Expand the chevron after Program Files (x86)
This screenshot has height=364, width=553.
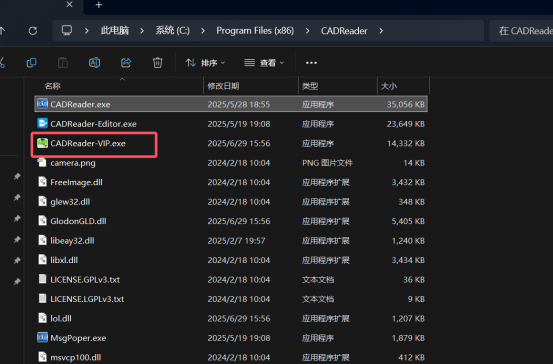tap(308, 31)
